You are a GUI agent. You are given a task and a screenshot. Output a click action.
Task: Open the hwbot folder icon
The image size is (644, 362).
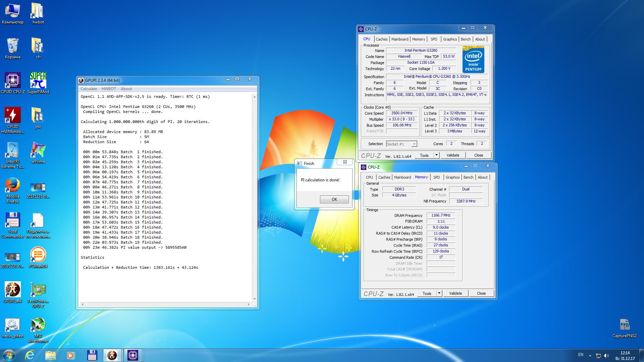[x=38, y=13]
